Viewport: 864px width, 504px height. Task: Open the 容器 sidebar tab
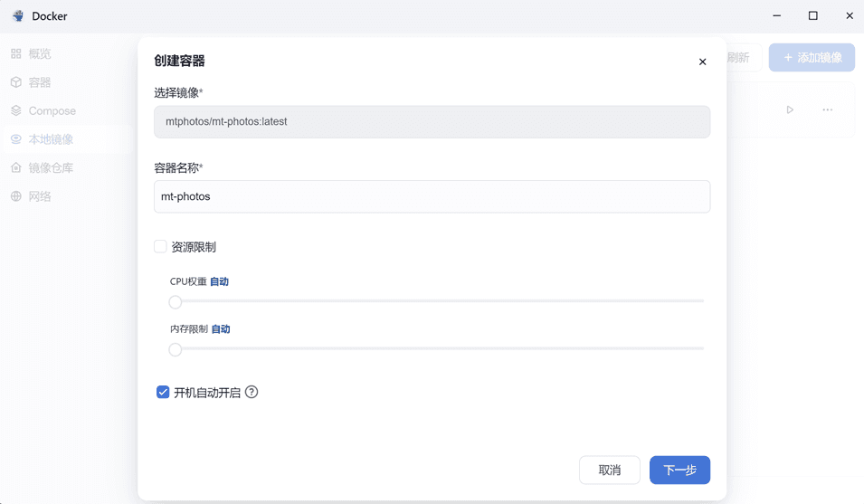(66, 82)
